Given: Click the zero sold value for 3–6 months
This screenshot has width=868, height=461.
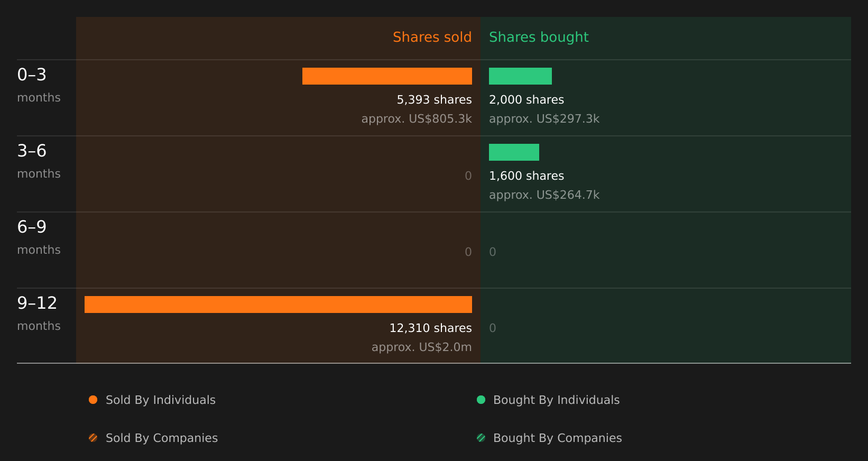Looking at the screenshot, I should pos(468,176).
